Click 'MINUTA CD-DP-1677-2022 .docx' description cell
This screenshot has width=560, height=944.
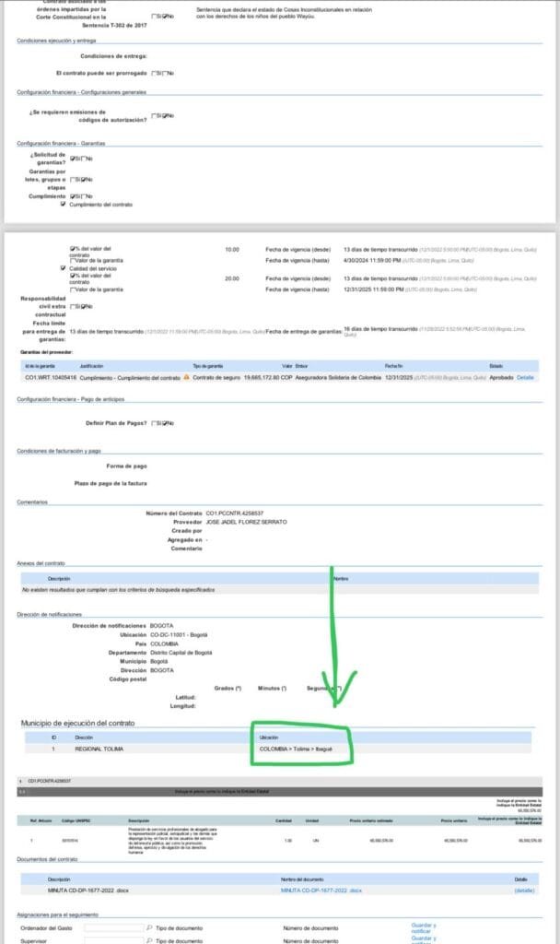[x=87, y=890]
